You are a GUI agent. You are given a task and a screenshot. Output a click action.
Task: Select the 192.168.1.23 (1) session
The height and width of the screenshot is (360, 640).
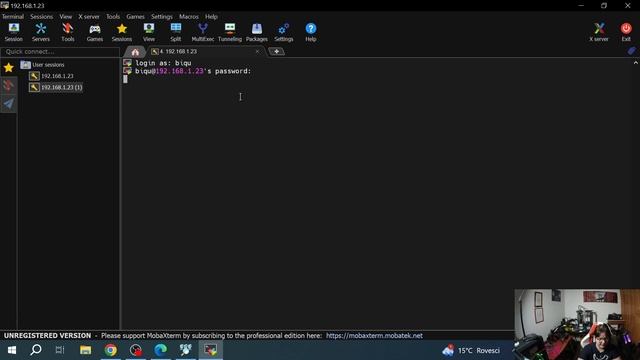coord(56,87)
